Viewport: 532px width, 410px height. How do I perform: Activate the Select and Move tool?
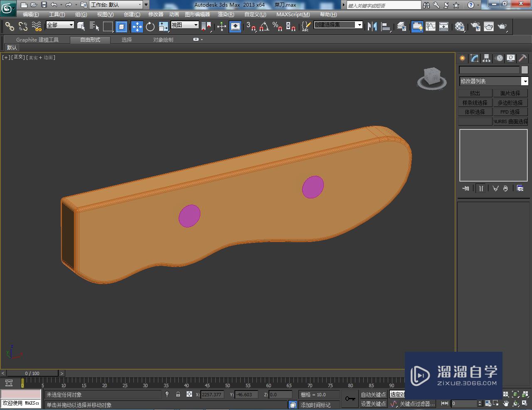tap(137, 27)
